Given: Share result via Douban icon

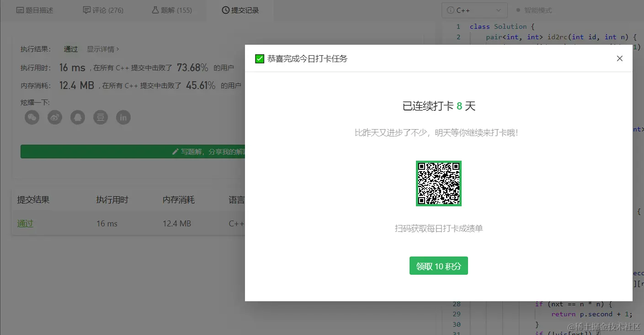Looking at the screenshot, I should (101, 117).
